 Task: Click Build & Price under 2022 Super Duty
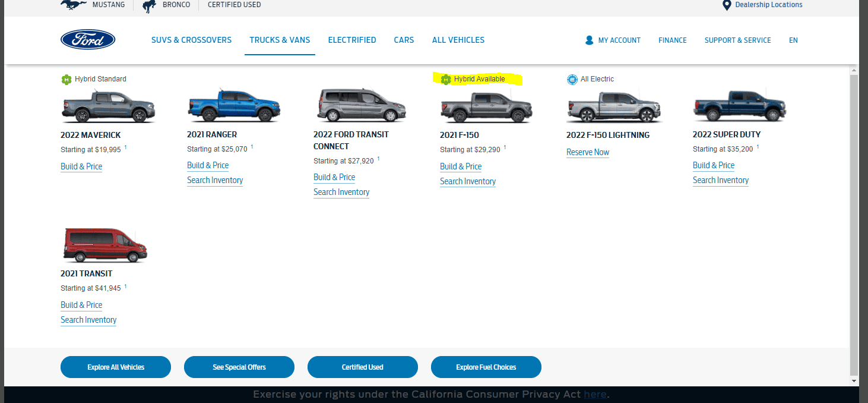pyautogui.click(x=714, y=165)
